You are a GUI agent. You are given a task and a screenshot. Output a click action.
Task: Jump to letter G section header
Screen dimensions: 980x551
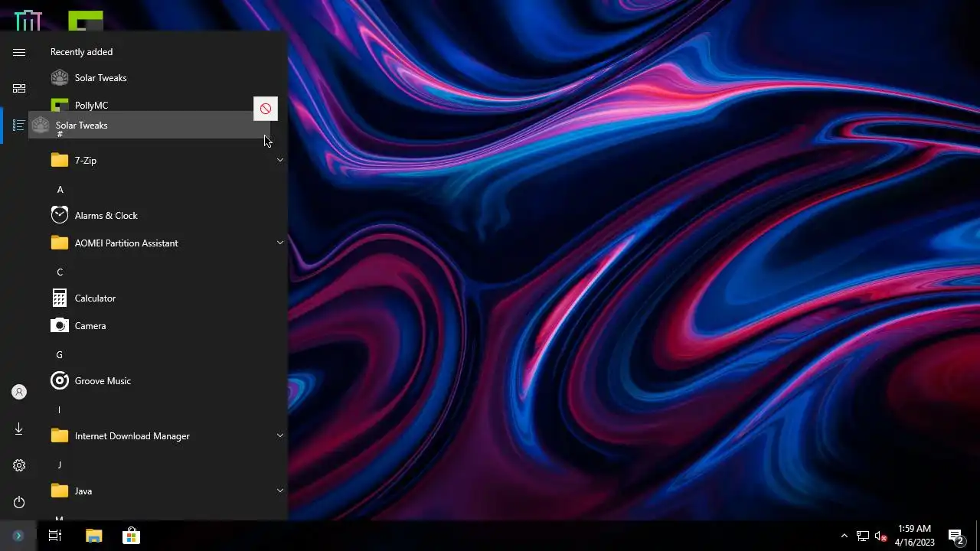(60, 355)
